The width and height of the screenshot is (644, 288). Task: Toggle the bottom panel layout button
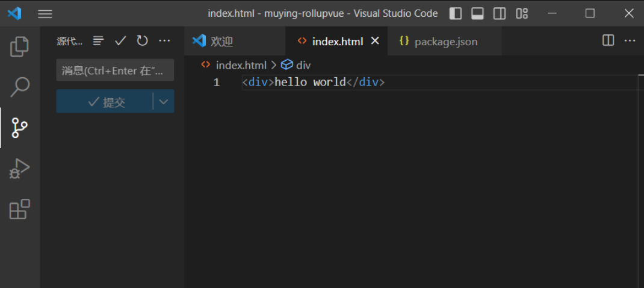point(477,13)
